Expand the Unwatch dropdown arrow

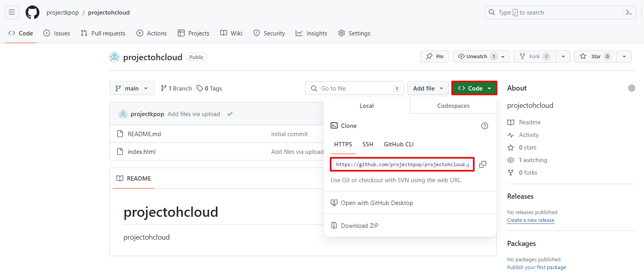tap(503, 56)
